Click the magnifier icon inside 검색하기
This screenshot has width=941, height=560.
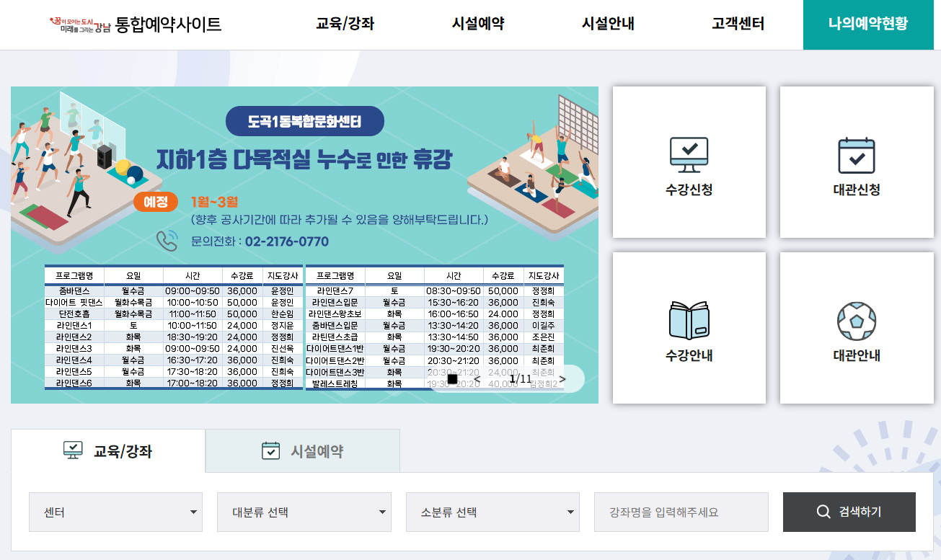(x=823, y=512)
